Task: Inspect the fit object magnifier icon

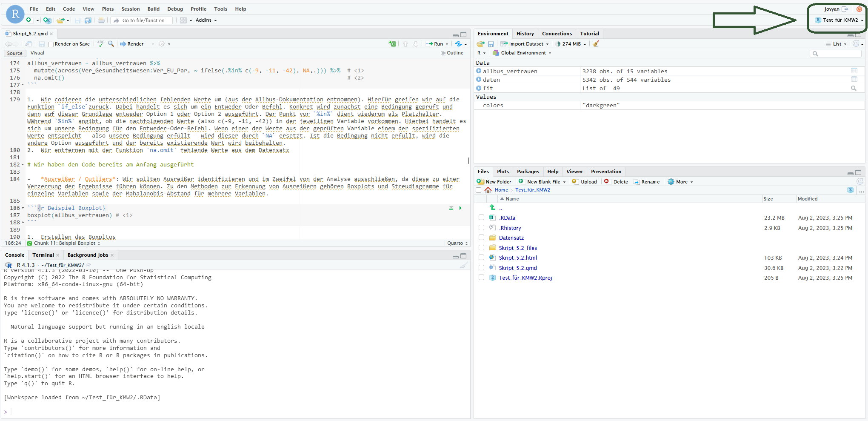Action: [854, 88]
